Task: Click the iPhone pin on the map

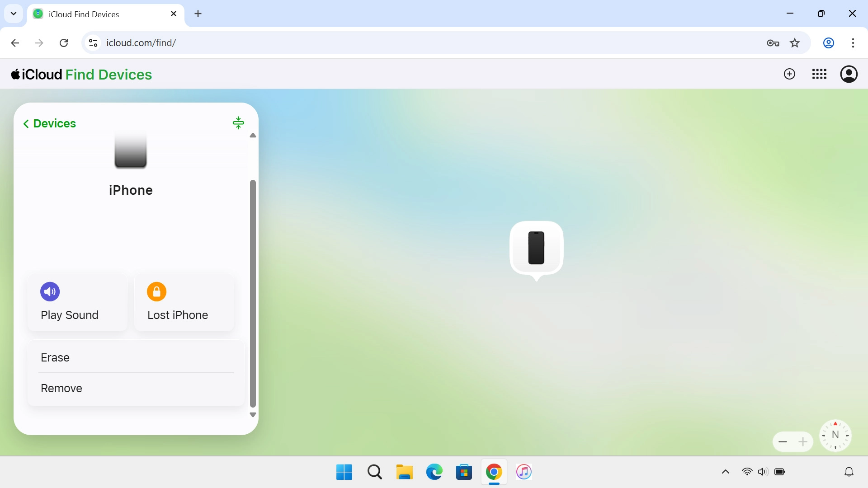Action: point(536,248)
